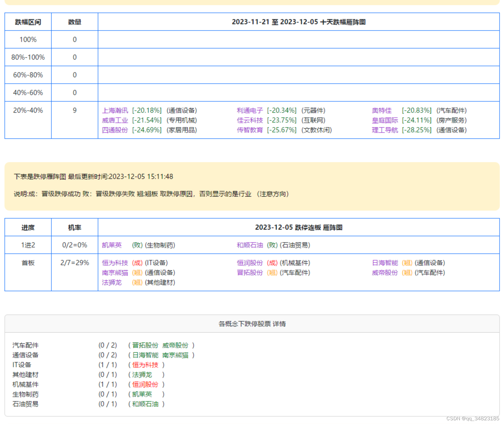504x424 pixels.
Task: Click the 0/2=0% probability cell
Action: coord(75,245)
